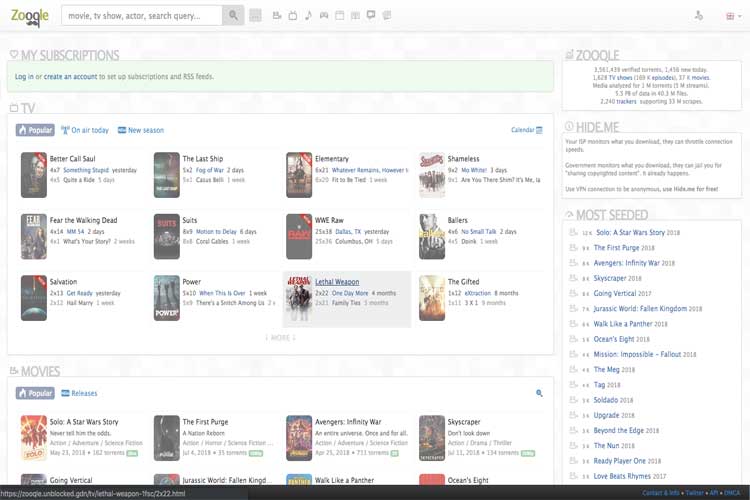The width and height of the screenshot is (750, 500).
Task: Open the all-categories grid icon in header
Action: (255, 16)
